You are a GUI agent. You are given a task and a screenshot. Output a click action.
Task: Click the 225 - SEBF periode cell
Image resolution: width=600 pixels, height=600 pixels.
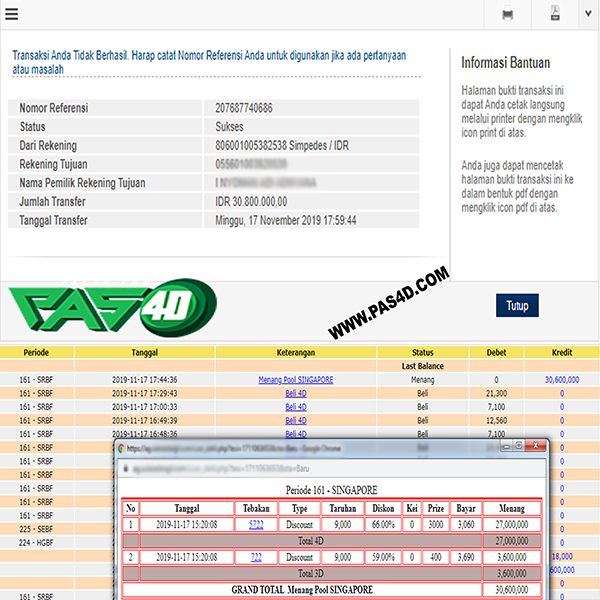coord(36,529)
